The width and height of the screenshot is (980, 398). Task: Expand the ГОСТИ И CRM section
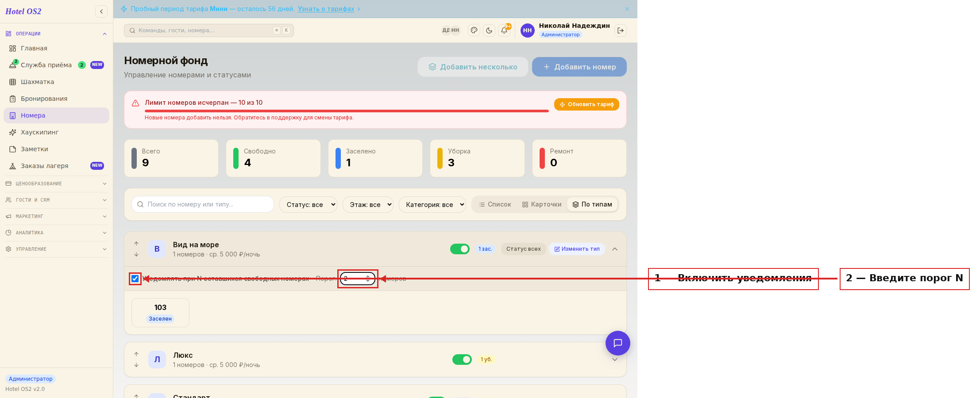click(56, 200)
